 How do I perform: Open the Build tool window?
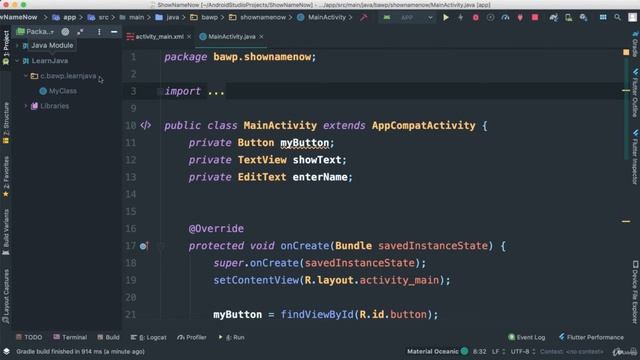point(108,337)
